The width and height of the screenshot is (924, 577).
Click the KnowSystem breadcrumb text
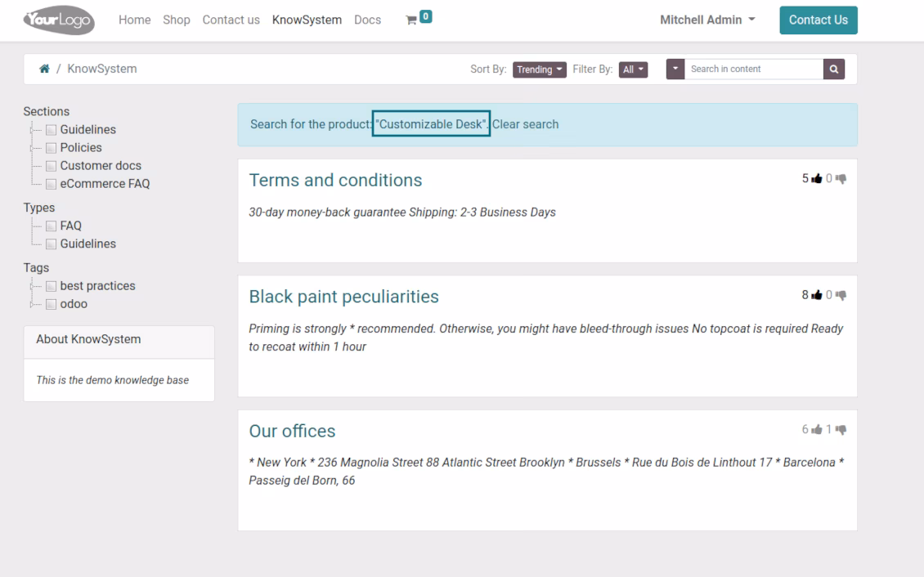(102, 69)
